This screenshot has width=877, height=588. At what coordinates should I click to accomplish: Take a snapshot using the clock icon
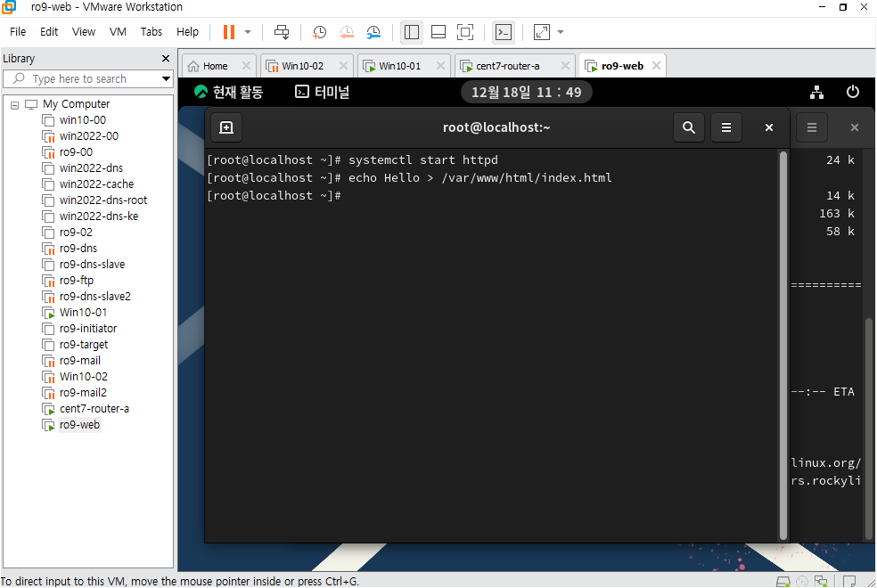pos(319,32)
